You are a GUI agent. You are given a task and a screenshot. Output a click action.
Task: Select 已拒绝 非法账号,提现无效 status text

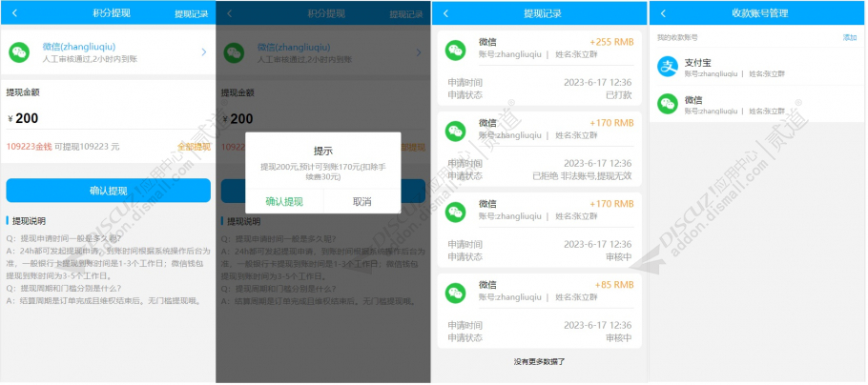(x=582, y=176)
